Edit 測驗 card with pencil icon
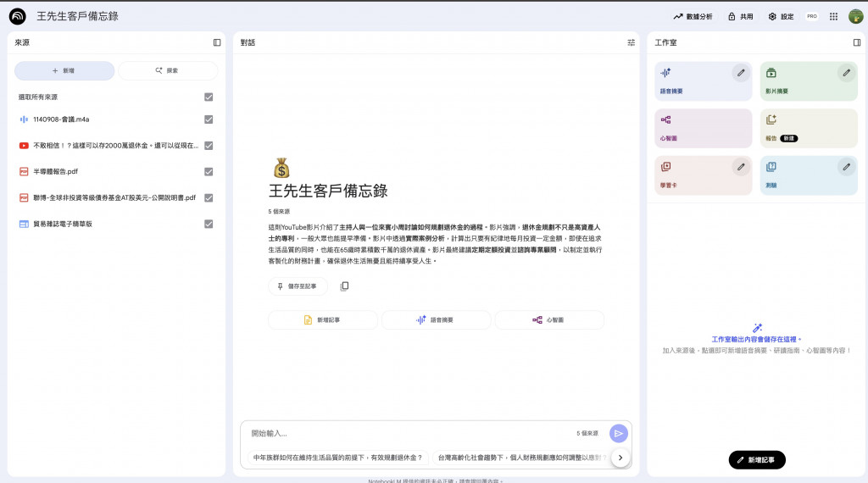This screenshot has height=483, width=868. [847, 167]
